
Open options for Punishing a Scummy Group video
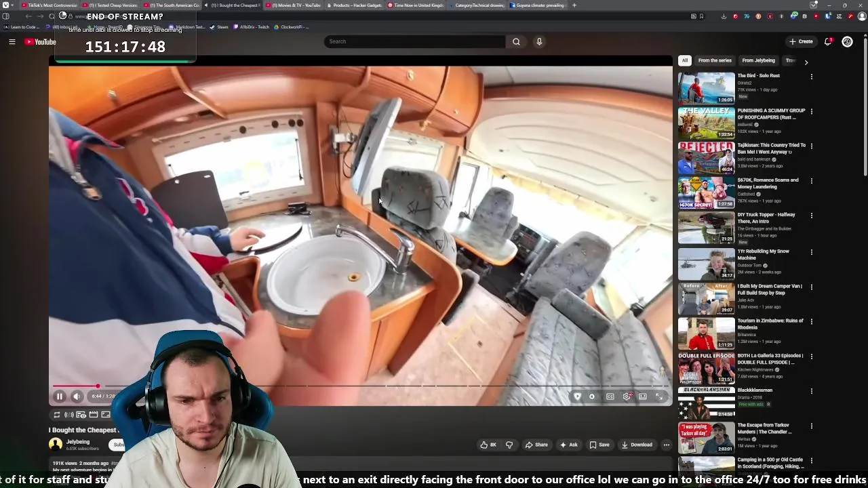(811, 111)
